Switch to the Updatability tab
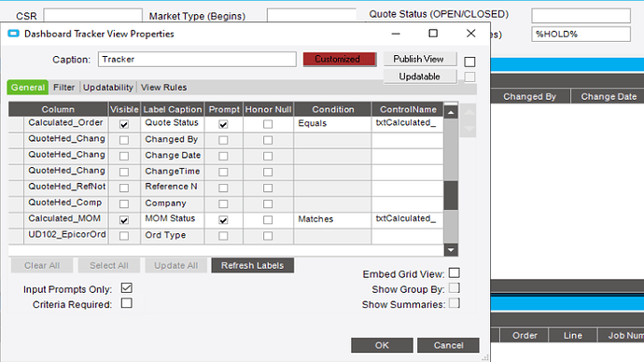This screenshot has width=644, height=362. [x=108, y=88]
